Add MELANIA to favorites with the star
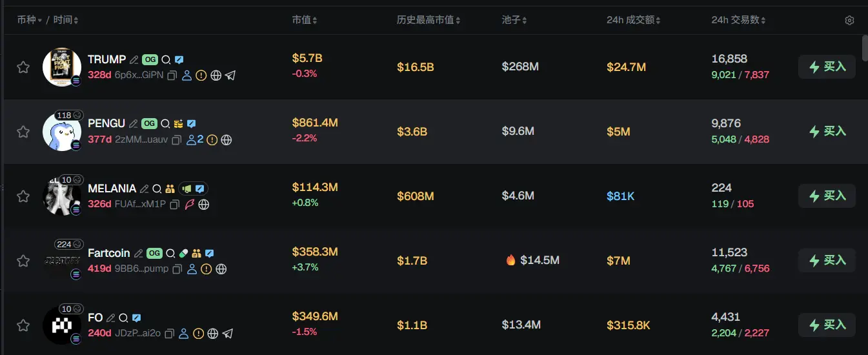 pyautogui.click(x=23, y=196)
